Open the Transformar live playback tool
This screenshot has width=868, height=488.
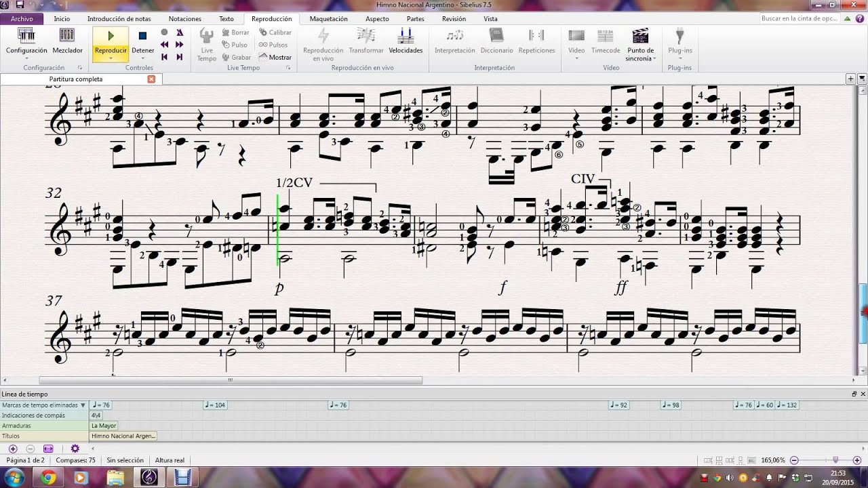[x=366, y=41]
